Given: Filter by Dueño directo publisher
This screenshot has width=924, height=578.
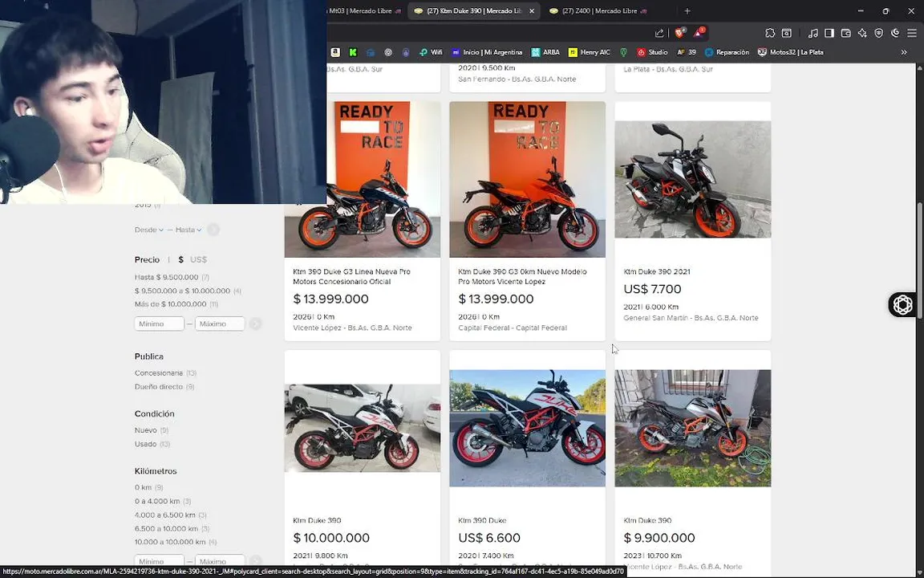Looking at the screenshot, I should 159,387.
